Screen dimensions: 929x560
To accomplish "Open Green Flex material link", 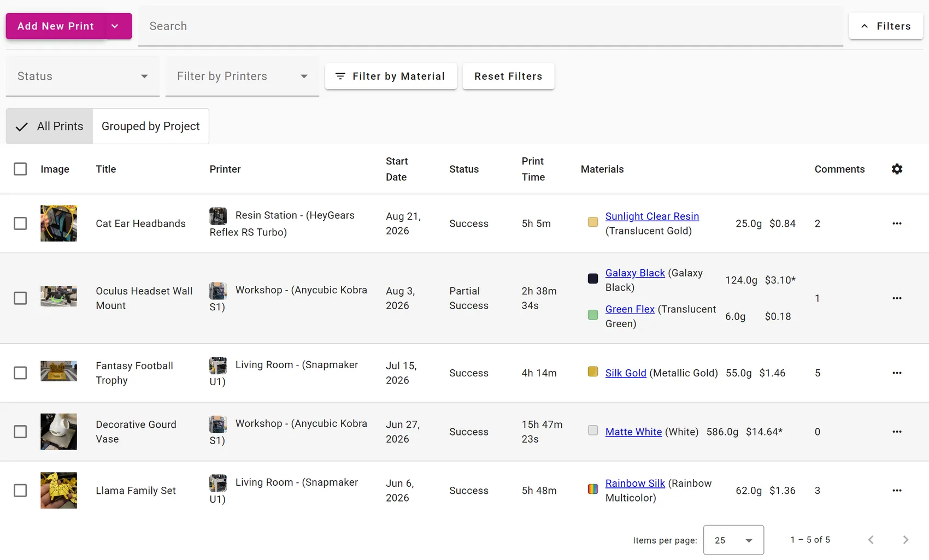I will (x=630, y=309).
